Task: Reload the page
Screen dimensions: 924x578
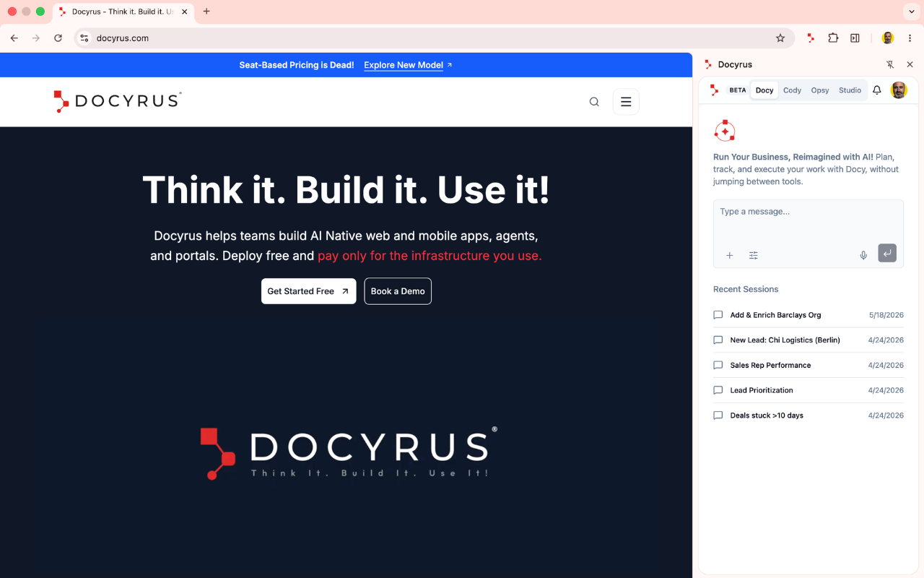Action: (x=58, y=38)
